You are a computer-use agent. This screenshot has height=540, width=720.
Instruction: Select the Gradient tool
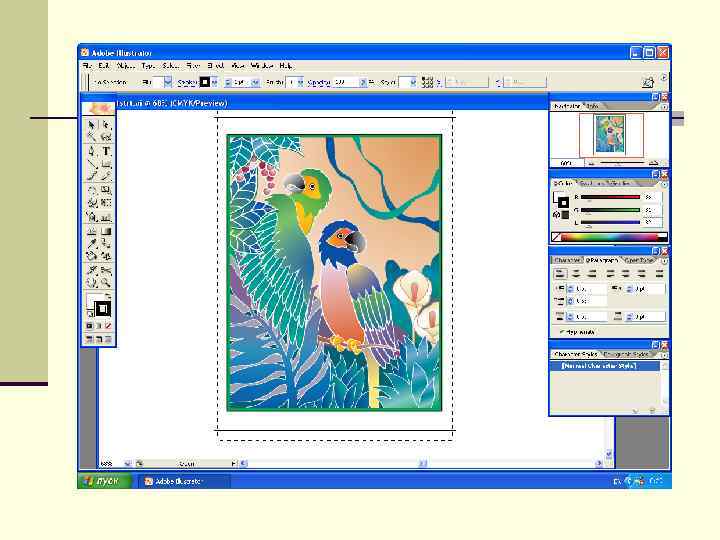point(106,231)
